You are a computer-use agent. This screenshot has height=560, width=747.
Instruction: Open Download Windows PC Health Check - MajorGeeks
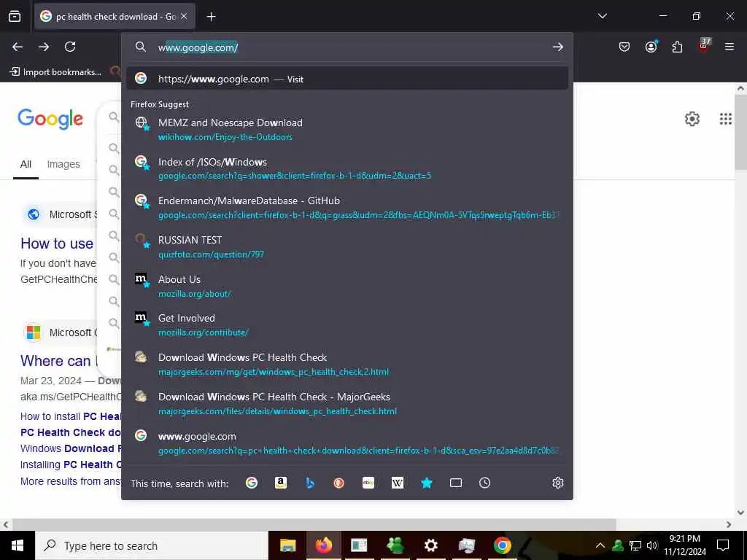[x=347, y=404]
